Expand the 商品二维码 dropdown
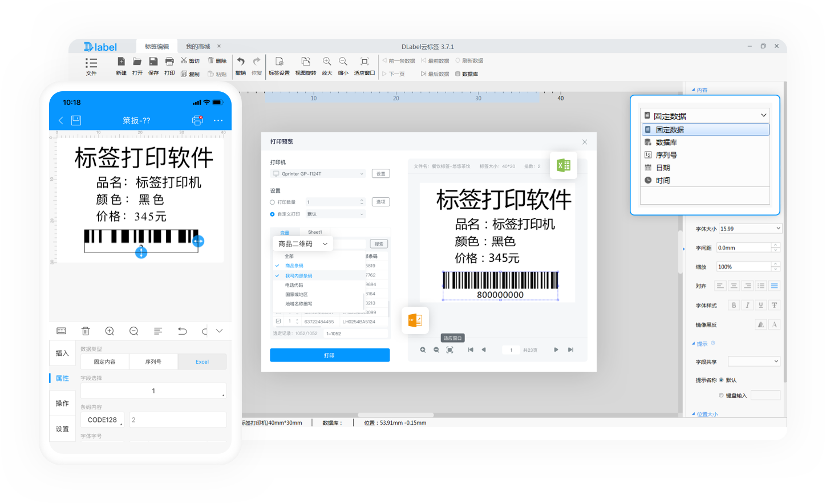Screen dimensions: 826x504 (303, 244)
